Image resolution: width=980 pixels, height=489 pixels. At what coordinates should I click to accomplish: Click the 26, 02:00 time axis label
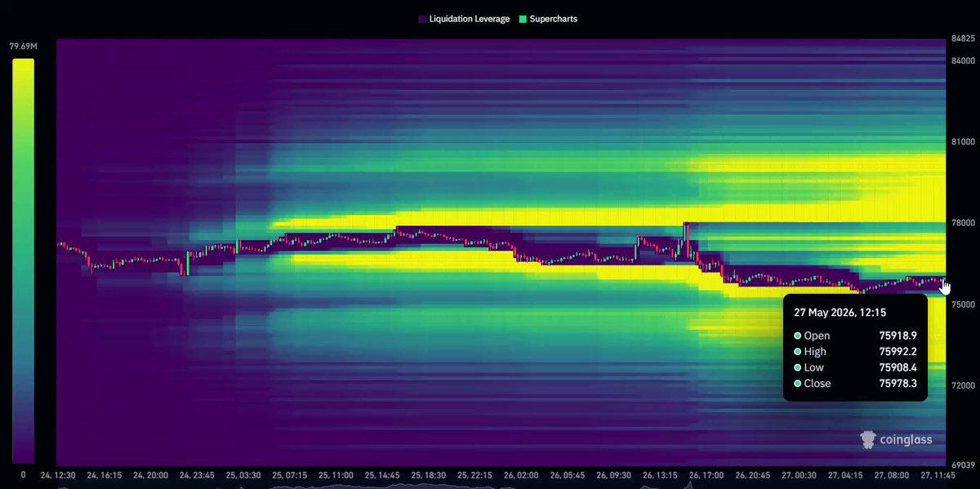[522, 474]
